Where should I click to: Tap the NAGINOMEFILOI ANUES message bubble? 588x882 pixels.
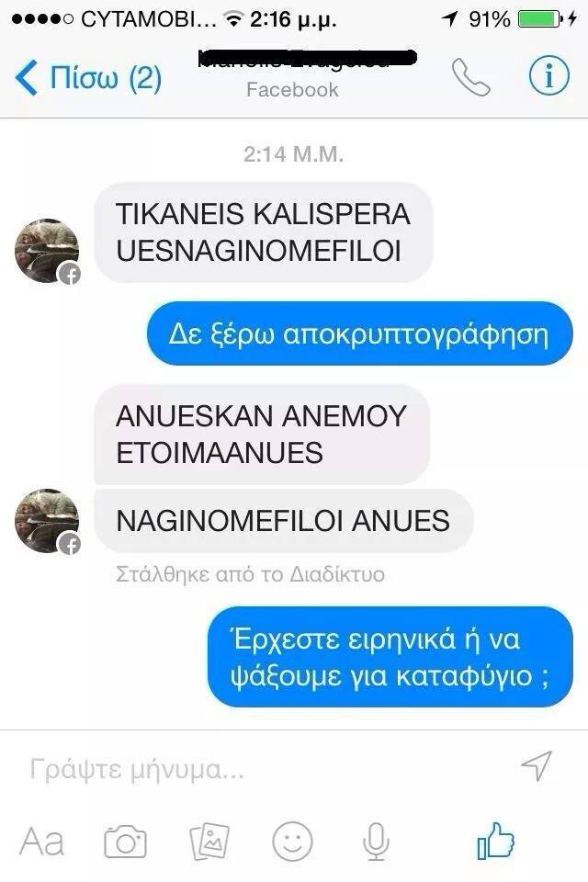tap(284, 521)
